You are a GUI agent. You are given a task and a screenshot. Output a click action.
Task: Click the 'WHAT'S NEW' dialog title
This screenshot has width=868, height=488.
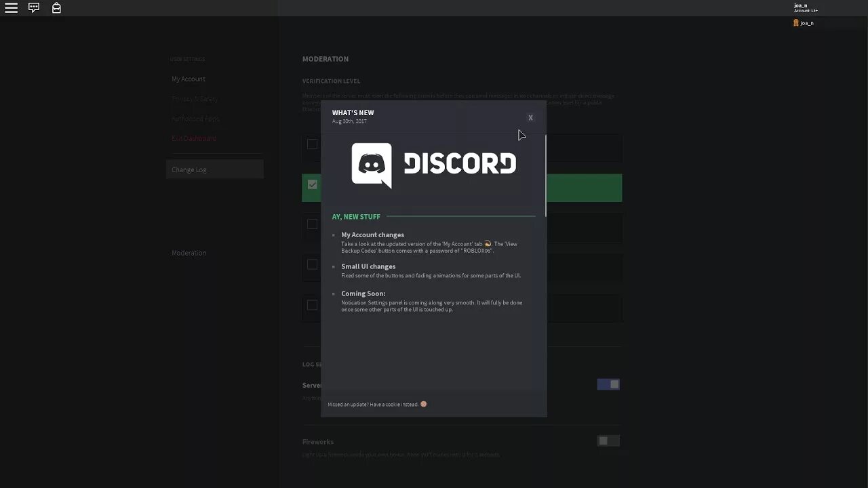(353, 113)
